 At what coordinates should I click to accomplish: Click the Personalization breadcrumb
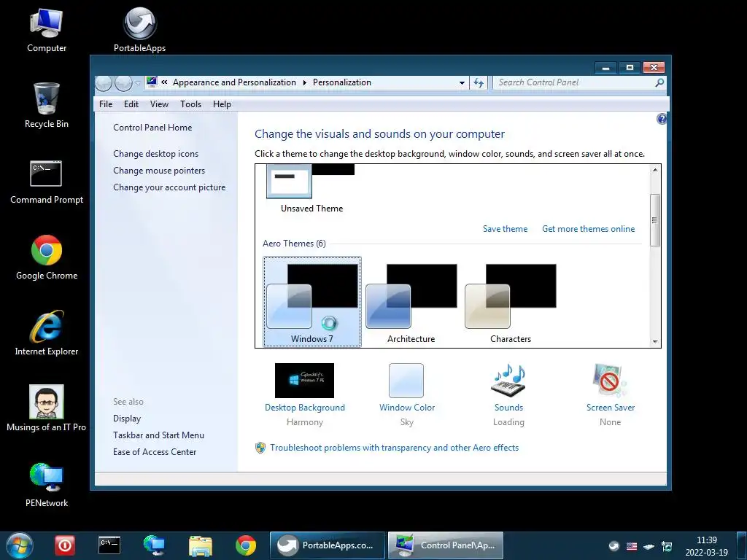click(341, 82)
